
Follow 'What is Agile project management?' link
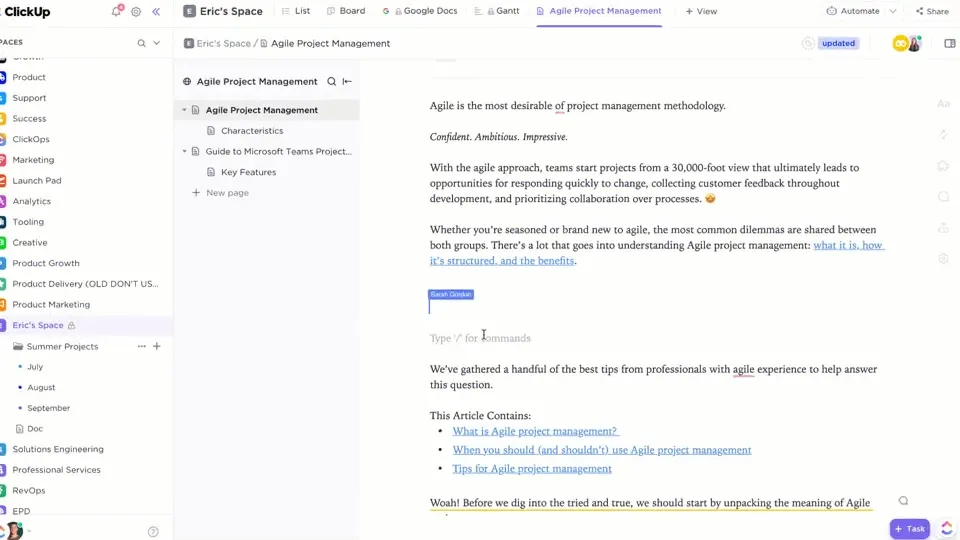tap(536, 431)
